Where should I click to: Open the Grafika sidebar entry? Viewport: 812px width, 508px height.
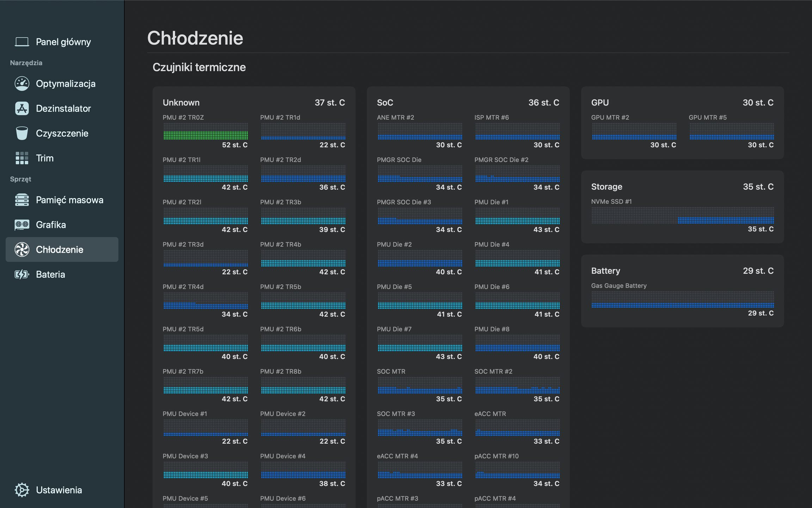pyautogui.click(x=62, y=225)
